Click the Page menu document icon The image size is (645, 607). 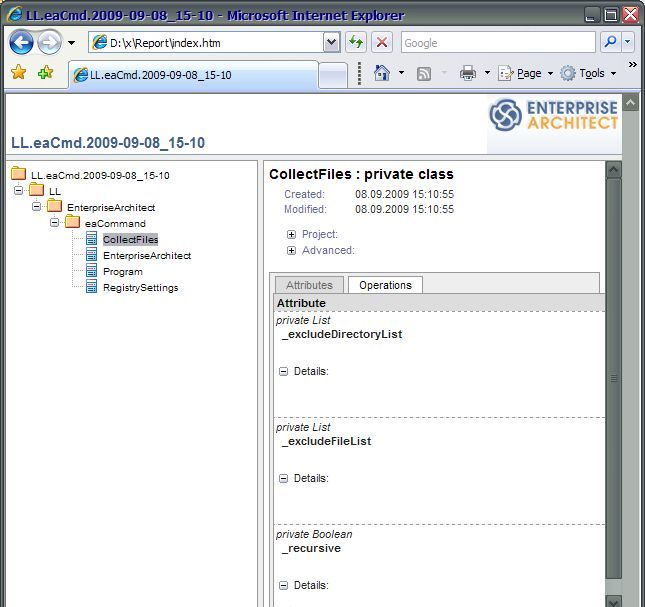(506, 73)
